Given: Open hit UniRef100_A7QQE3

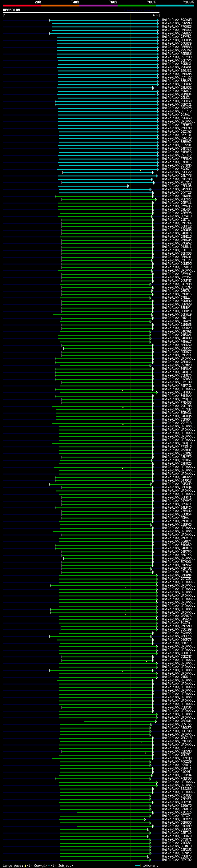Looking at the screenshot, I should 176,26.
